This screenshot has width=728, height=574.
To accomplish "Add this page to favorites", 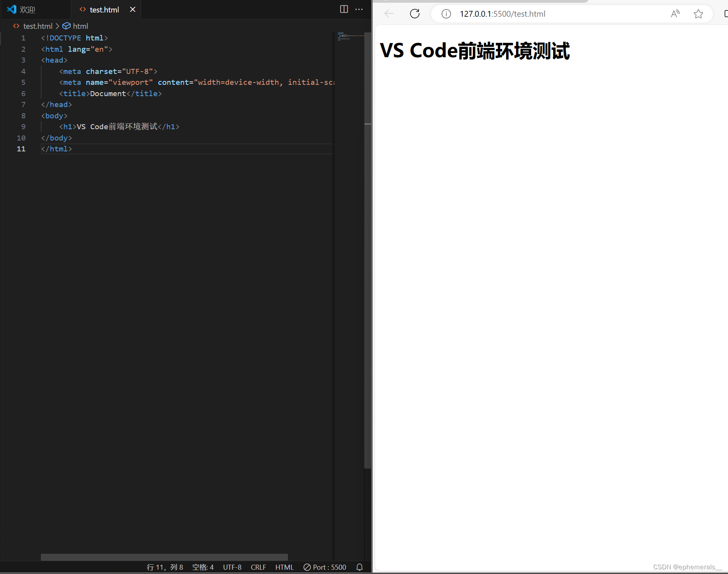I will coord(698,14).
